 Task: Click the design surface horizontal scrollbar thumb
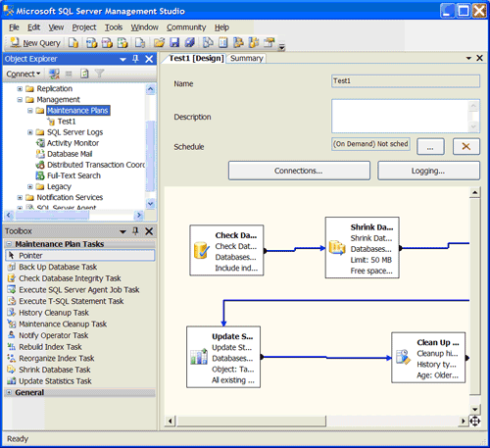251,421
